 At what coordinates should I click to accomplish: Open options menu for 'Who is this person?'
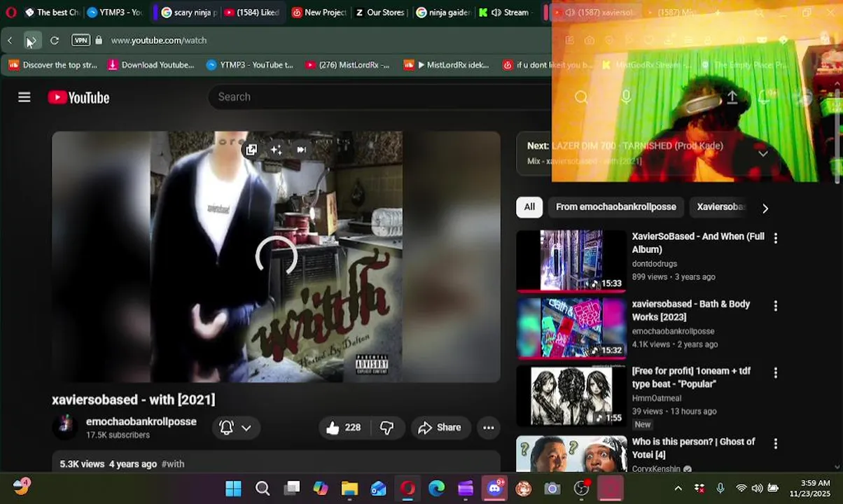(775, 444)
